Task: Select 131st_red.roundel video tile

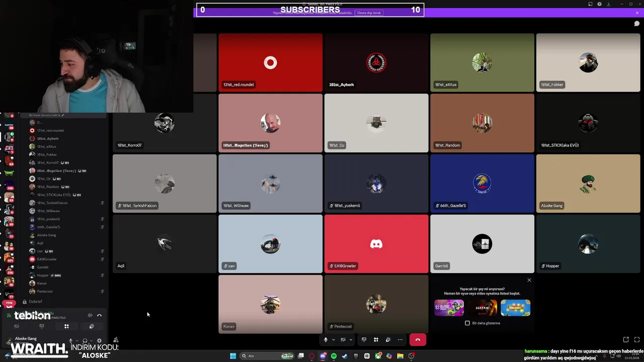Action: coord(270,63)
